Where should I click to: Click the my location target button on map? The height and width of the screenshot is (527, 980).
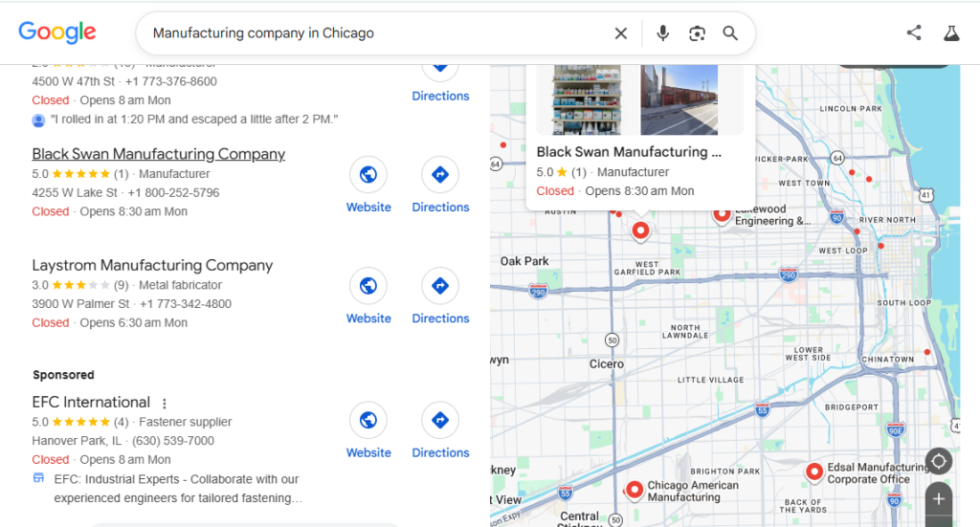[x=939, y=461]
